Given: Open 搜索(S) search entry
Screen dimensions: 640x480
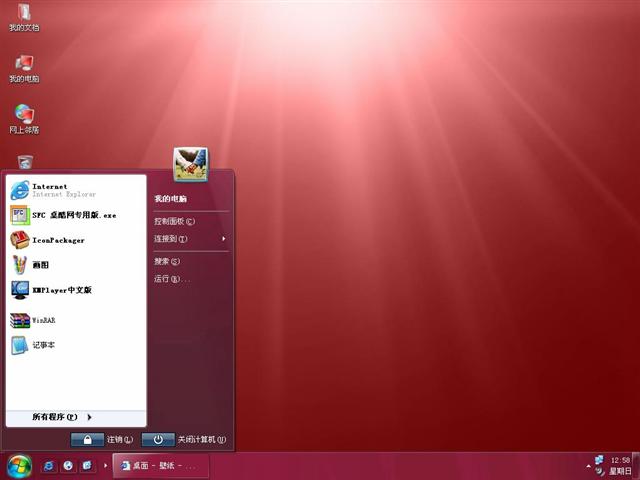Looking at the screenshot, I should [x=167, y=261].
